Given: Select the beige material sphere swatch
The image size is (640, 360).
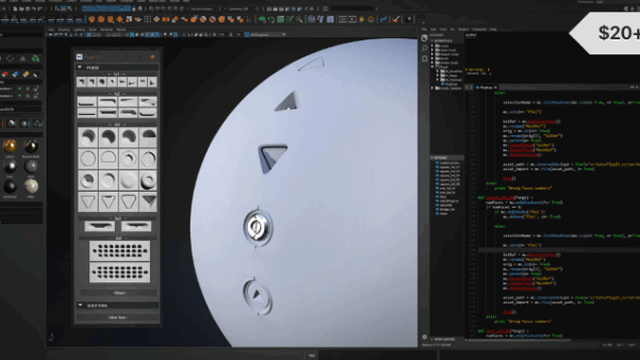Looking at the screenshot, I should [31, 186].
